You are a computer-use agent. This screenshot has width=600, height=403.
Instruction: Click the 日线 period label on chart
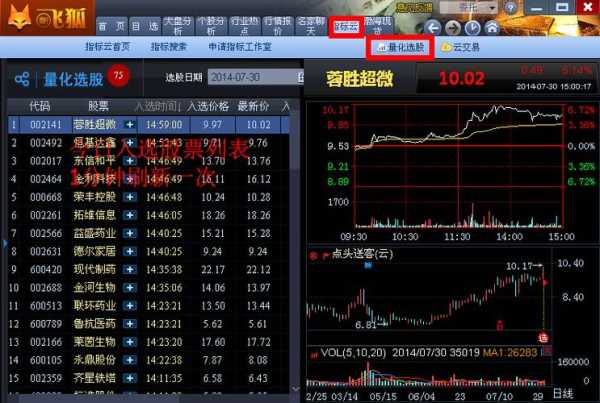[562, 394]
